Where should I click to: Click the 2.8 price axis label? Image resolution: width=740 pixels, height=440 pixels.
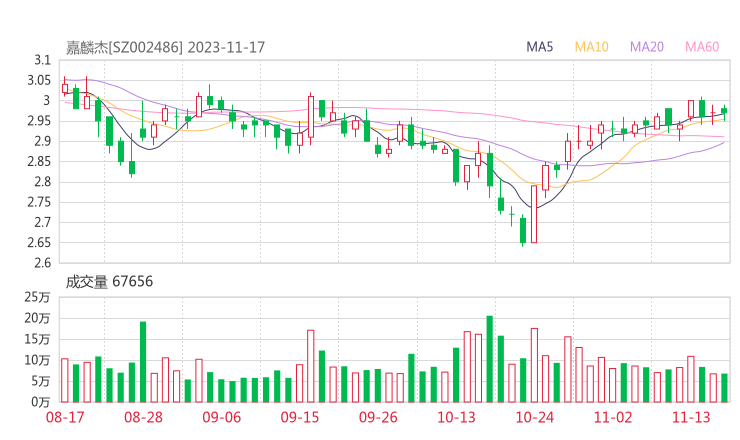(42, 182)
